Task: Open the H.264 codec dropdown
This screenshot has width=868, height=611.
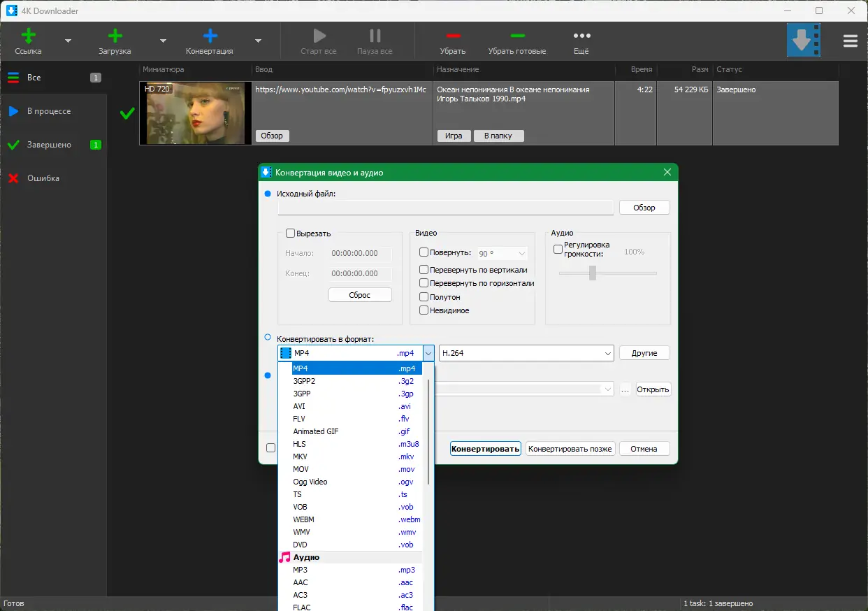Action: coord(526,353)
